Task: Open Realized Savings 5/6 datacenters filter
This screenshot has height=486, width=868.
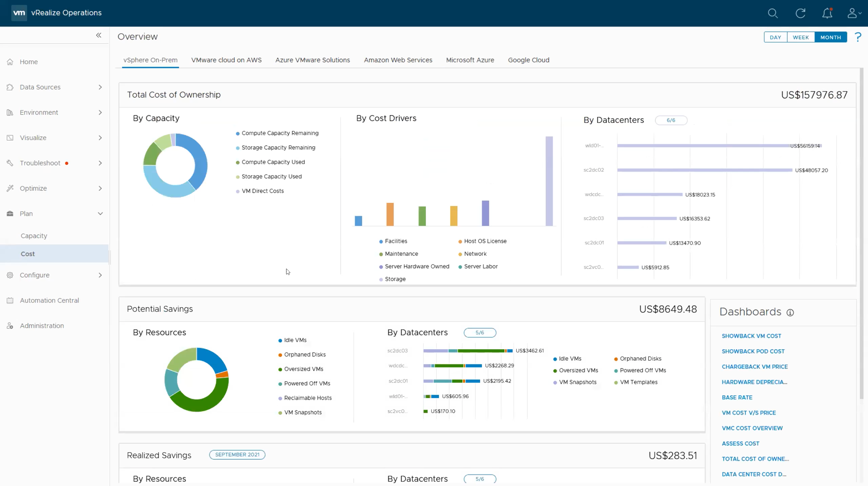Action: (x=480, y=479)
